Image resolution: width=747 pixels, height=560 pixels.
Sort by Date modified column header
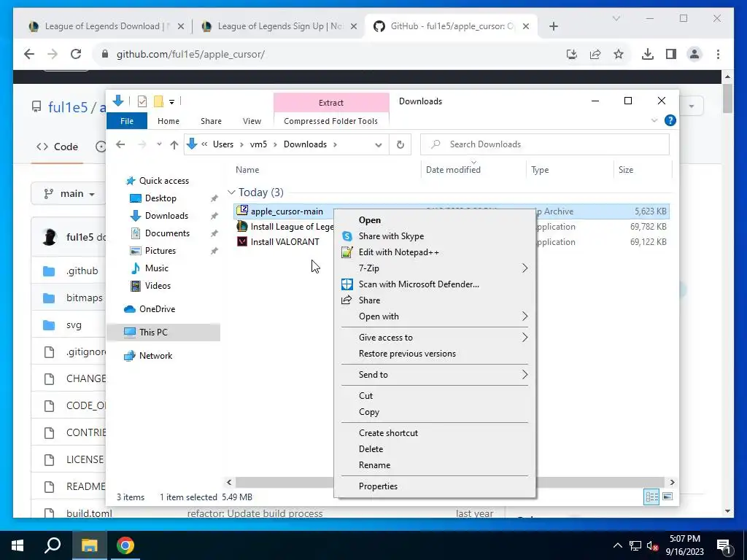(x=453, y=169)
